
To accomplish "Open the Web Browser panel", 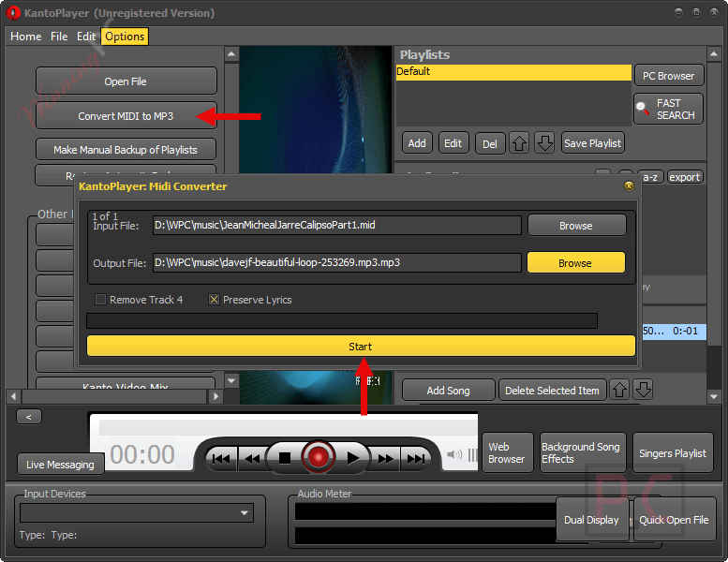I will 508,453.
